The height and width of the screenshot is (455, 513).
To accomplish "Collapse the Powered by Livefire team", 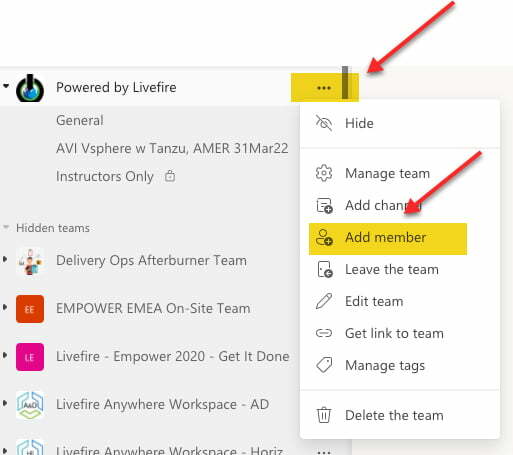I will pos(6,86).
